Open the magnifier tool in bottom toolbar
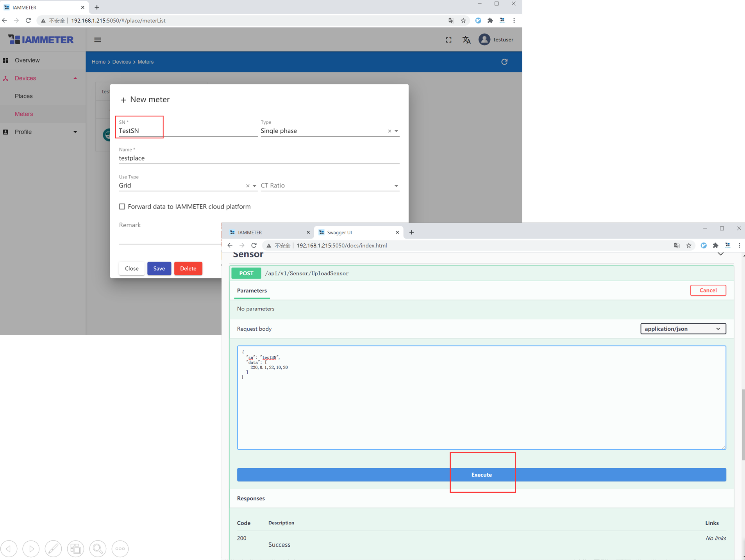Image resolution: width=745 pixels, height=560 pixels. click(x=98, y=549)
